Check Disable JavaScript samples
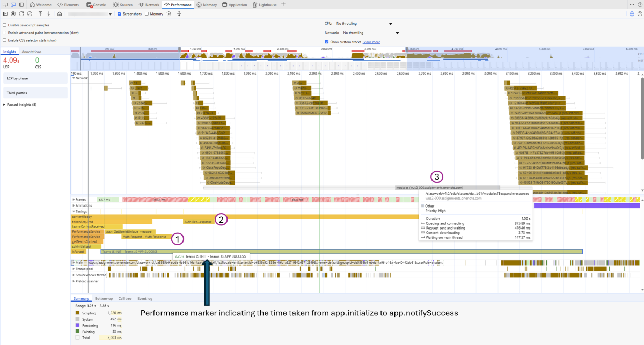 point(5,25)
